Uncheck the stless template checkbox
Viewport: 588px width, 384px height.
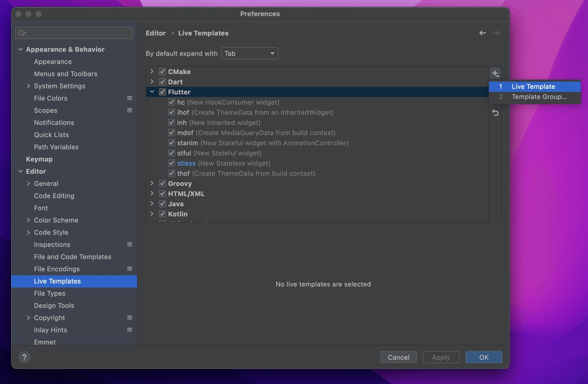[171, 163]
